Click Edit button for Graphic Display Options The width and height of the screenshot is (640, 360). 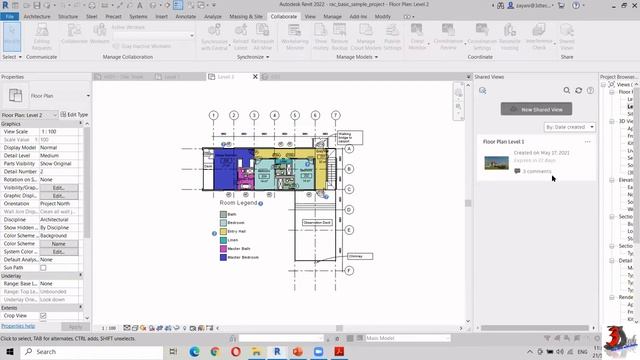59,196
